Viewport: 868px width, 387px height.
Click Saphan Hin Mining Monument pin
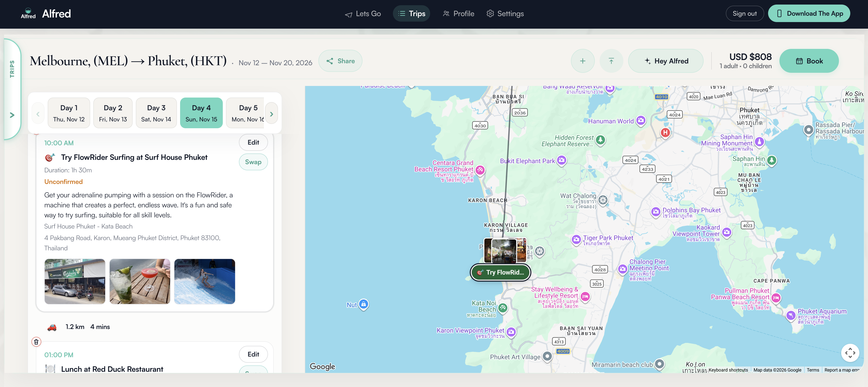759,142
